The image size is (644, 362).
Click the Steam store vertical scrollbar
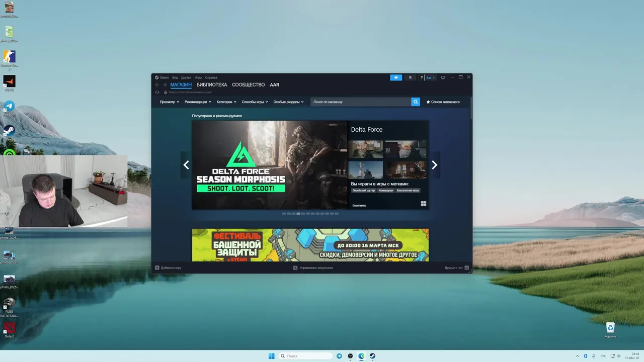click(471, 108)
